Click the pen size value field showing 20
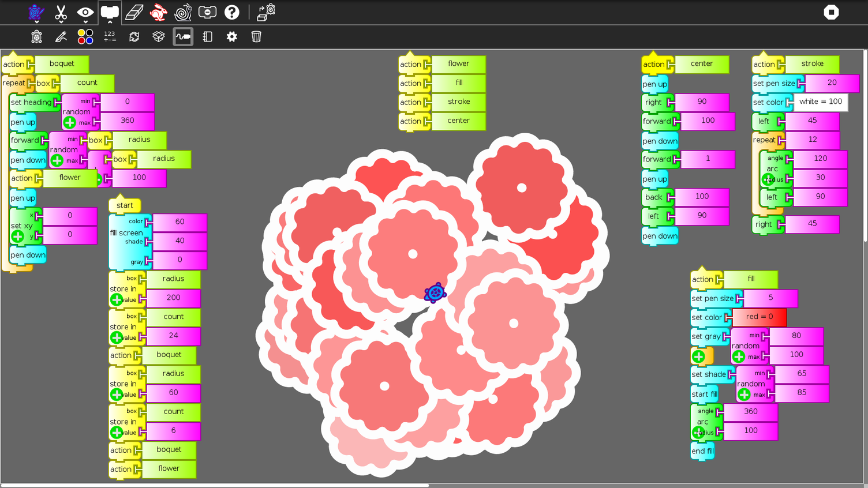 [832, 82]
